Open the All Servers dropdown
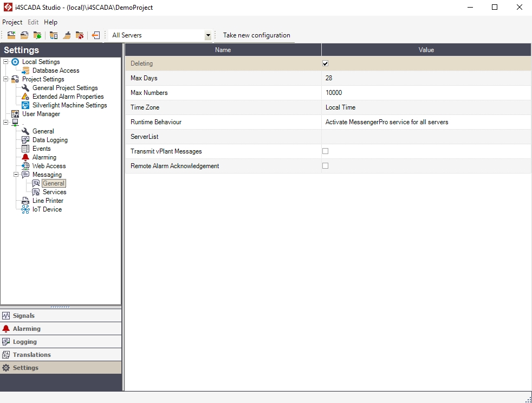 pos(208,35)
